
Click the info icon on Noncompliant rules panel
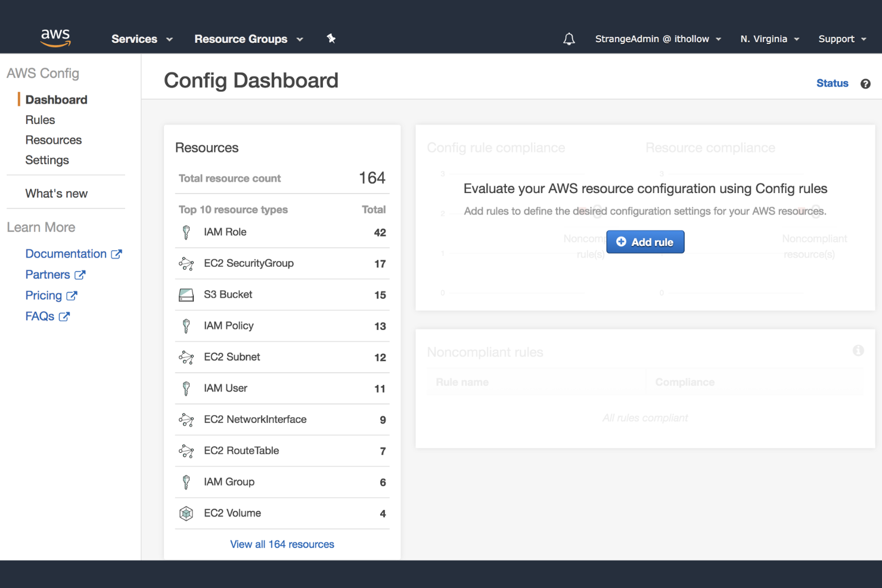(x=858, y=351)
